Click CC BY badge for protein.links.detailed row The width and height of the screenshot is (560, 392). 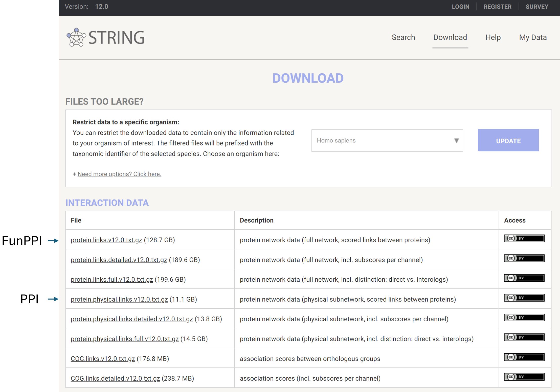tap(524, 258)
